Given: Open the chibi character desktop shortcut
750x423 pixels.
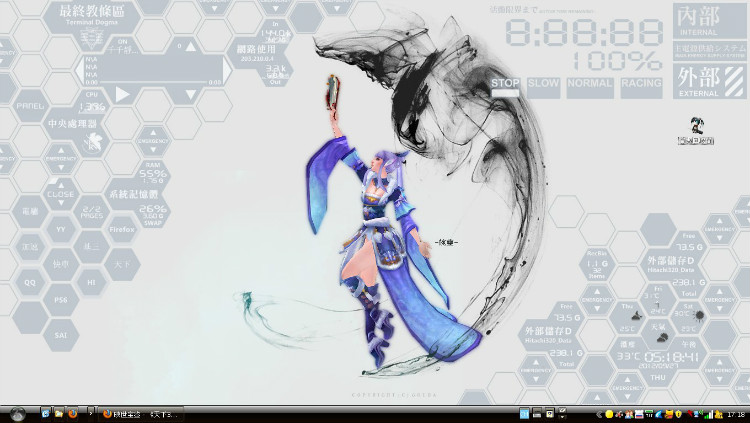Looking at the screenshot, I should click(696, 131).
